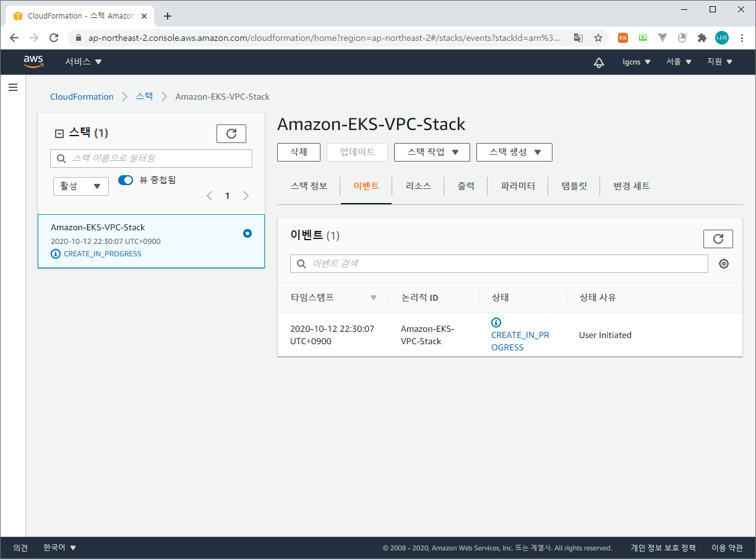756x559 pixels.
Task: Open event table settings gear
Action: 724,264
